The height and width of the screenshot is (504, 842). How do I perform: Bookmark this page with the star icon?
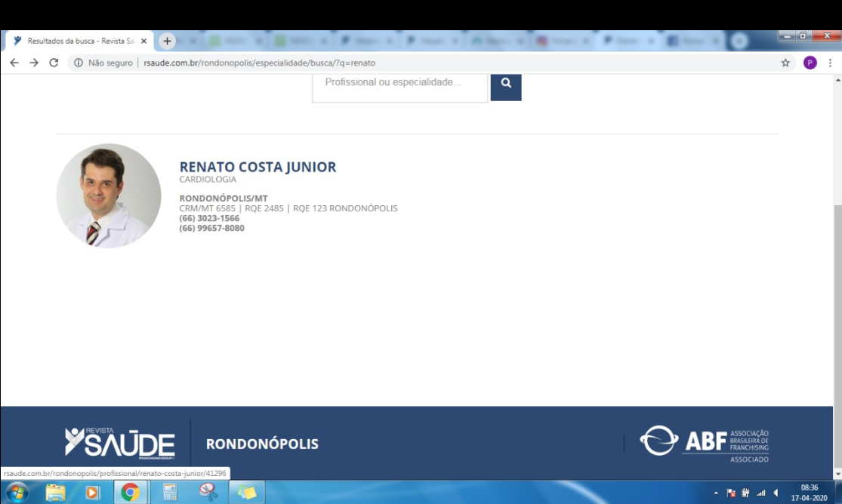785,63
